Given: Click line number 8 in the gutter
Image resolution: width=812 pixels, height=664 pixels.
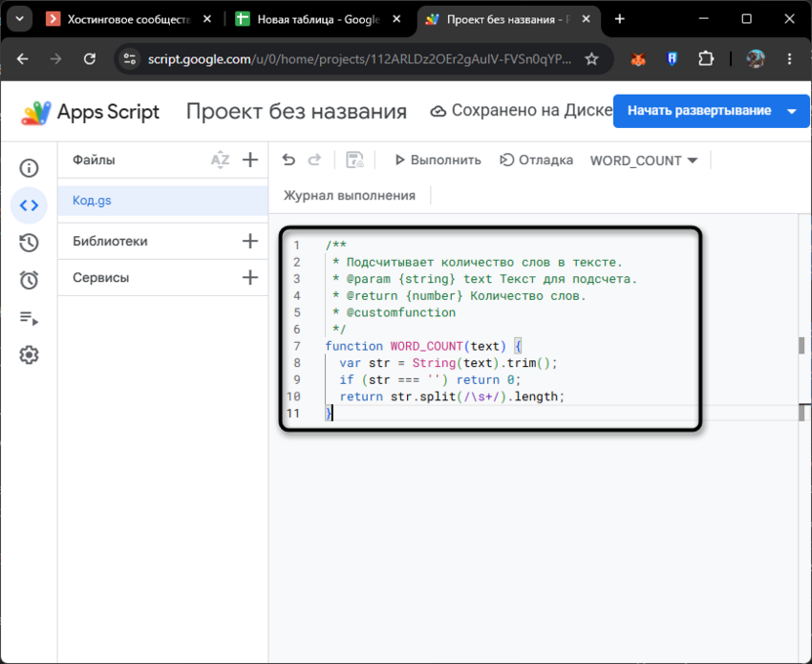Looking at the screenshot, I should pos(297,363).
